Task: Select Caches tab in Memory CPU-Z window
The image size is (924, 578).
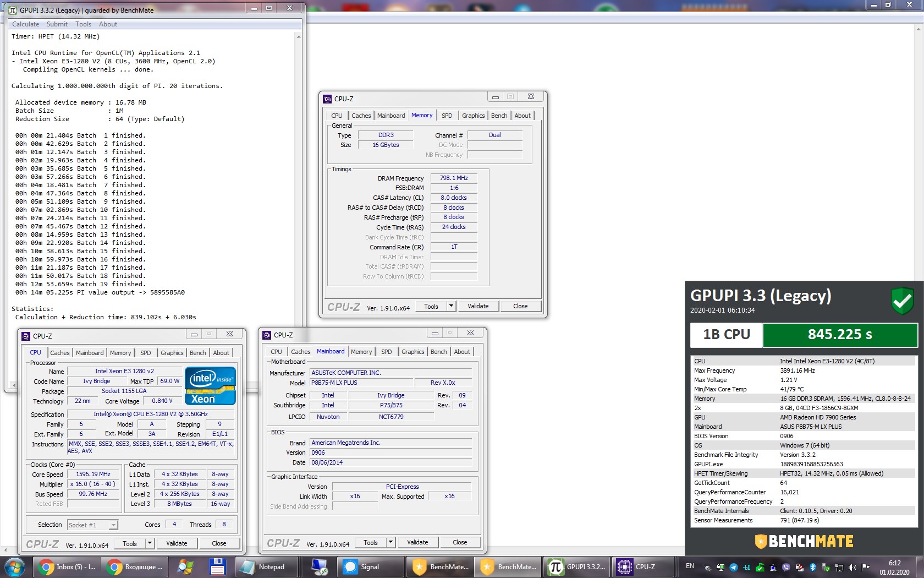Action: [361, 116]
